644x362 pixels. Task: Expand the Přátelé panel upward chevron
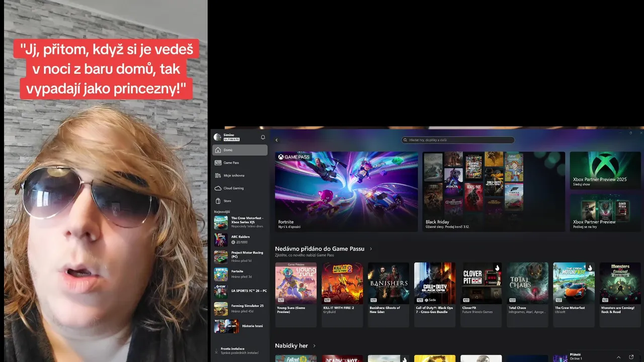[618, 357]
